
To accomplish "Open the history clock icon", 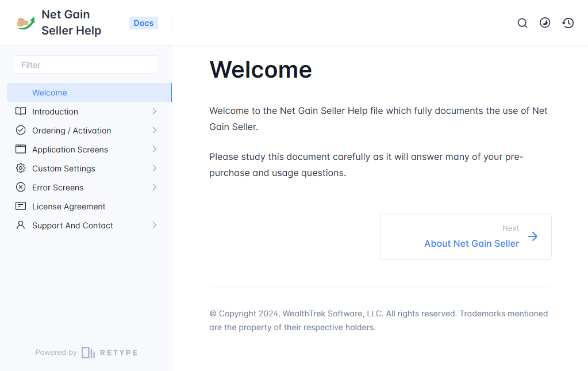I will (568, 23).
